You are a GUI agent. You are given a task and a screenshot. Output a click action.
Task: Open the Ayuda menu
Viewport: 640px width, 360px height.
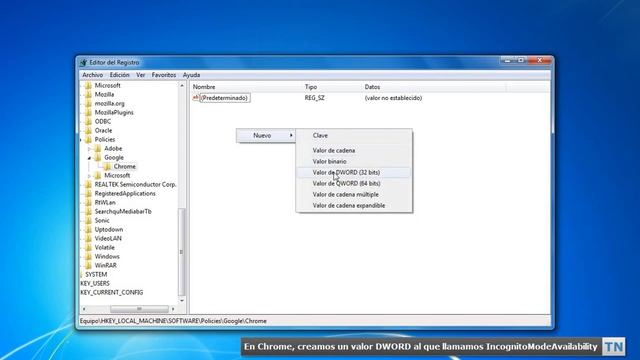(191, 75)
